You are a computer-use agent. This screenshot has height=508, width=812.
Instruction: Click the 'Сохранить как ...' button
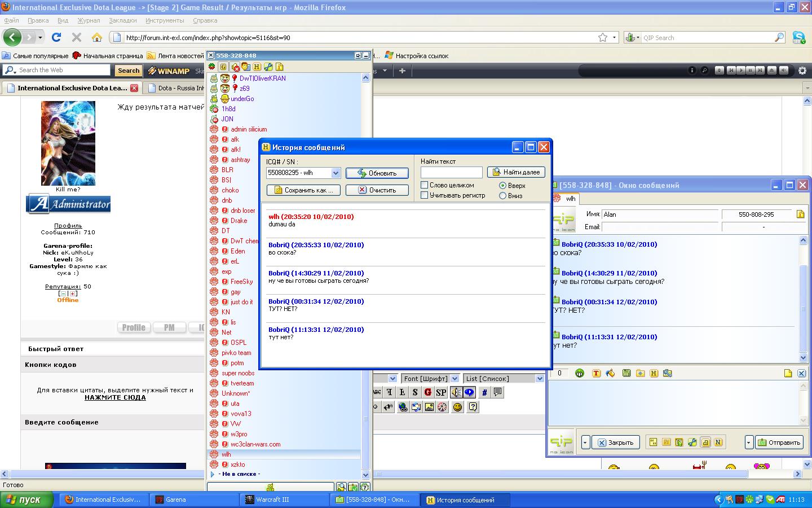(x=303, y=190)
